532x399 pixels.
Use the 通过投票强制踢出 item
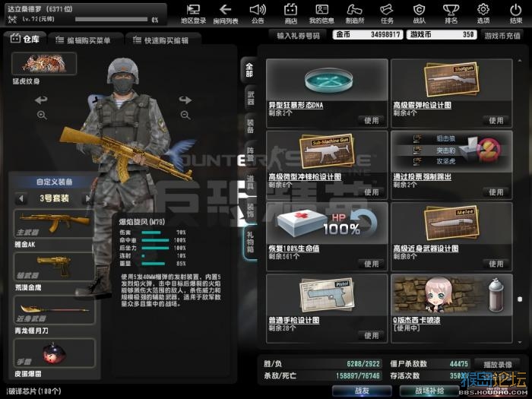pyautogui.click(x=496, y=192)
